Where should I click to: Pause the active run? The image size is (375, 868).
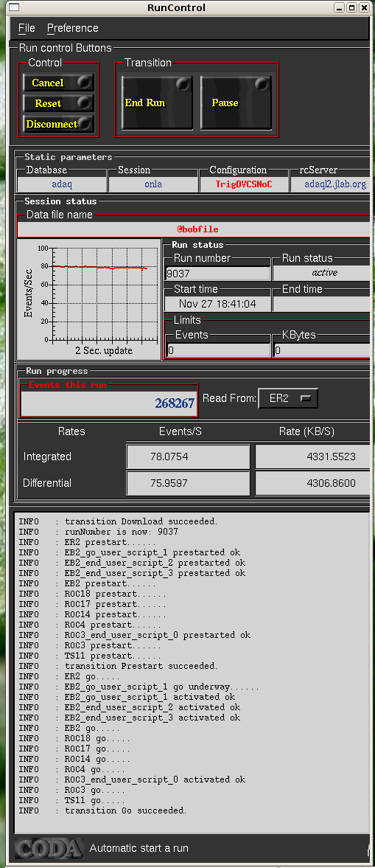coord(236,103)
